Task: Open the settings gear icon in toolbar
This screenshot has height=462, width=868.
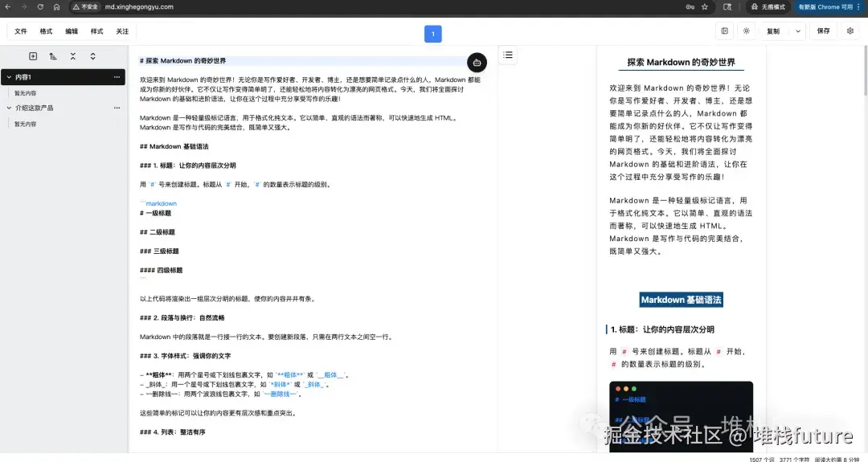Action: pos(850,31)
